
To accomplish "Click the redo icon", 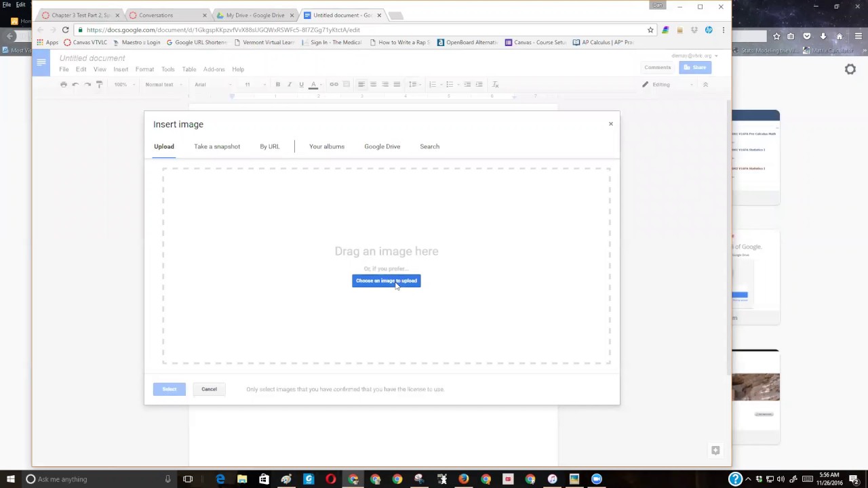I will click(87, 85).
